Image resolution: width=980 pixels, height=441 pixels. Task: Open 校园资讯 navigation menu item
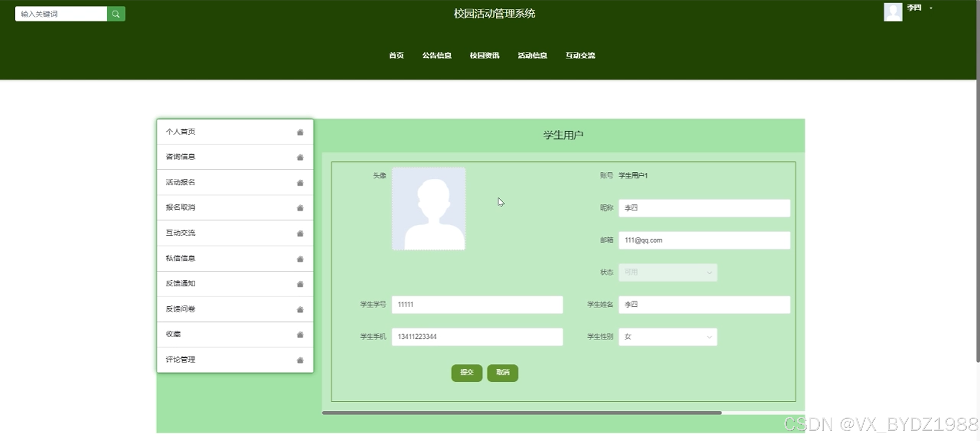(484, 55)
